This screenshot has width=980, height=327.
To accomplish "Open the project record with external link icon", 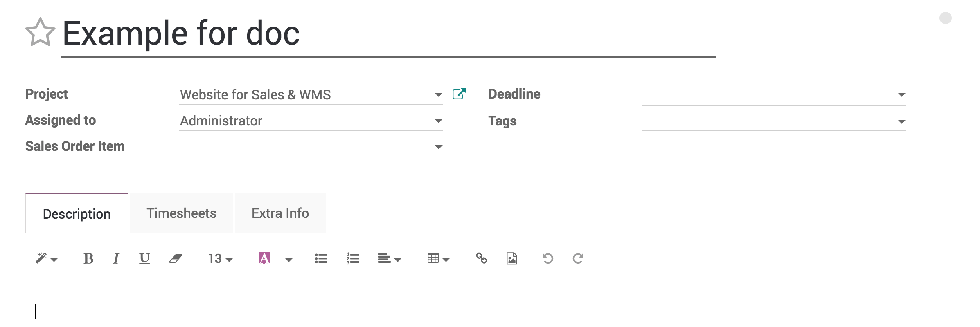I will point(460,94).
